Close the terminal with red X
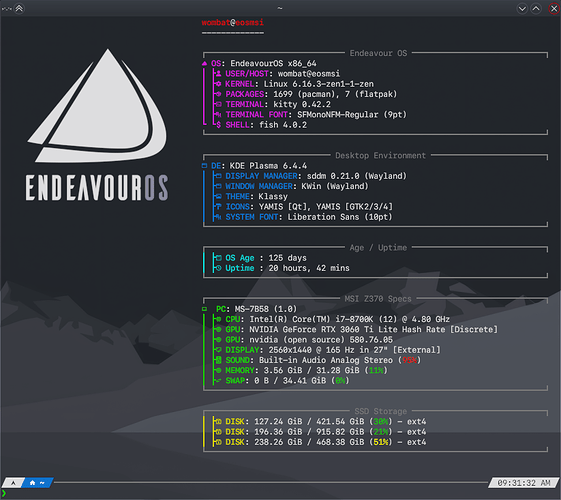Image resolution: width=561 pixels, height=500 pixels. [x=554, y=8]
